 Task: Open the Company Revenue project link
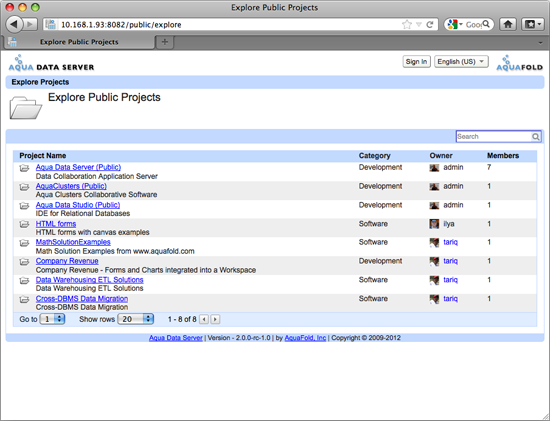[x=67, y=261]
